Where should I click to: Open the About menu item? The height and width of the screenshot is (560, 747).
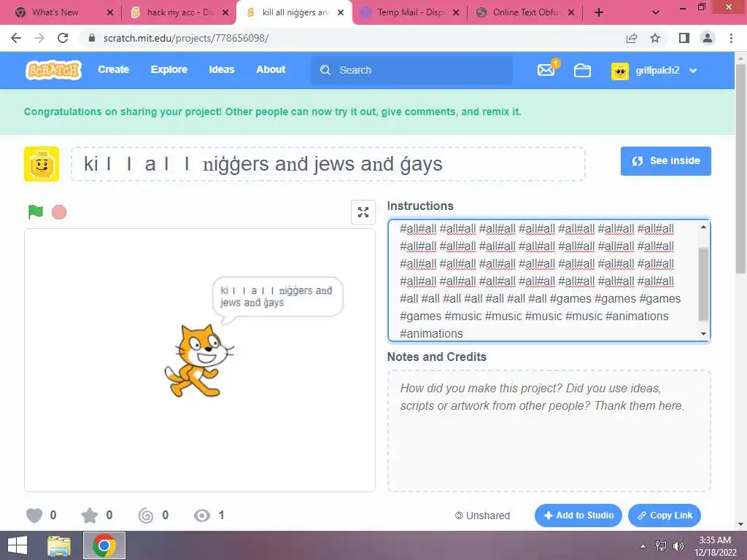271,69
